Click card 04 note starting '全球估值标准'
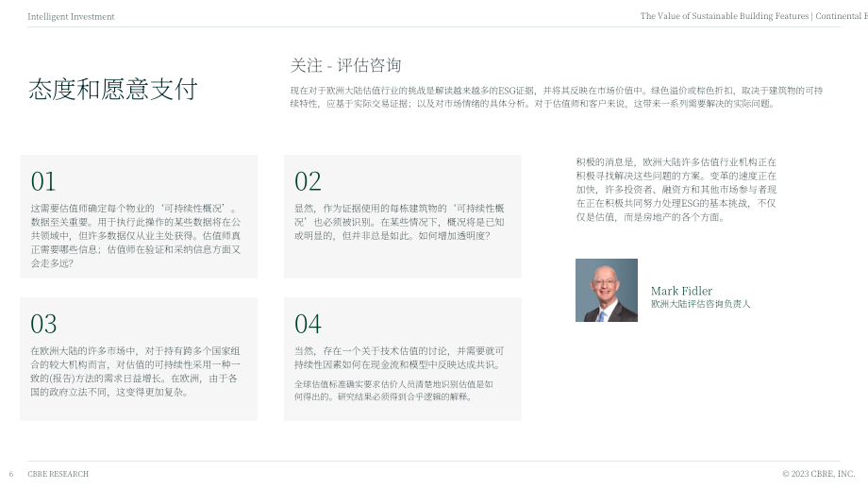This screenshot has width=868, height=489. pos(393,391)
